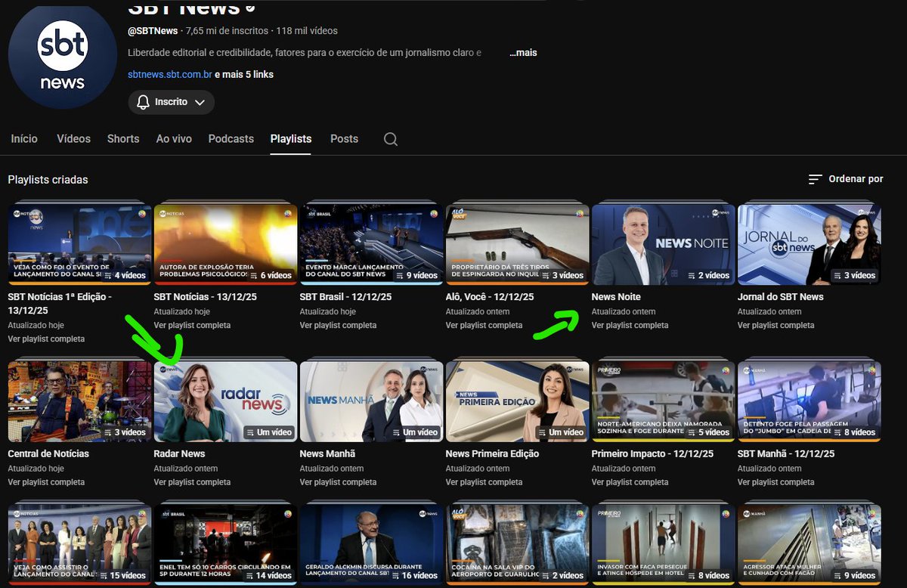Open the SBT Notícias - 13/12/25 thumbnail
The width and height of the screenshot is (907, 588).
(225, 244)
